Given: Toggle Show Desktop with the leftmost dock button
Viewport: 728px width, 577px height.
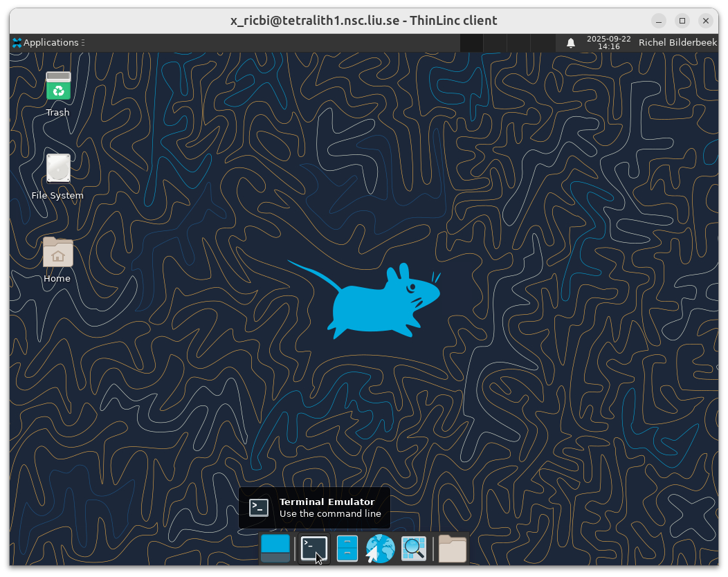Looking at the screenshot, I should [x=276, y=548].
